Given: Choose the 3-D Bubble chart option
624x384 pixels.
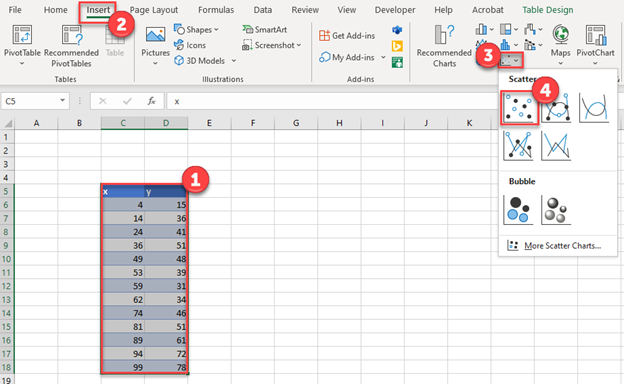Looking at the screenshot, I should 556,210.
